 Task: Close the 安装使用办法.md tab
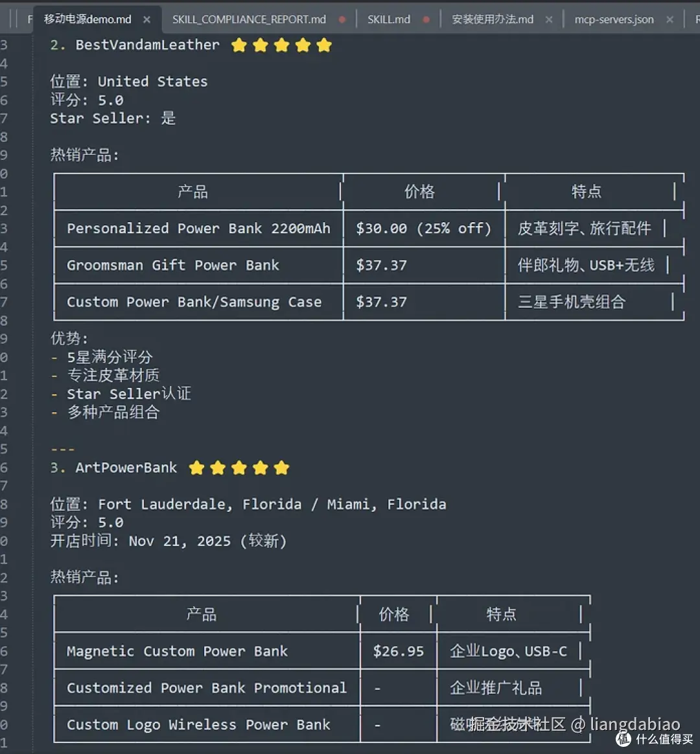click(549, 19)
